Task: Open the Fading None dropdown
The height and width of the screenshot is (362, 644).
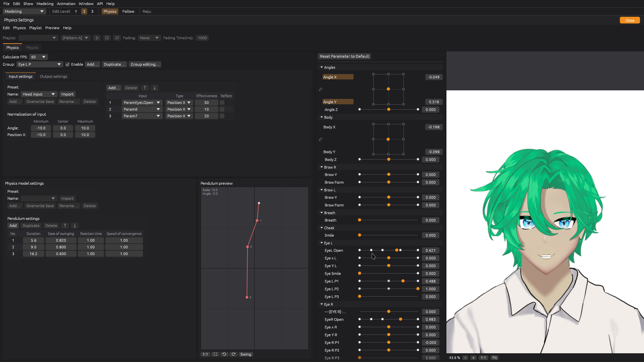Action: click(x=149, y=38)
